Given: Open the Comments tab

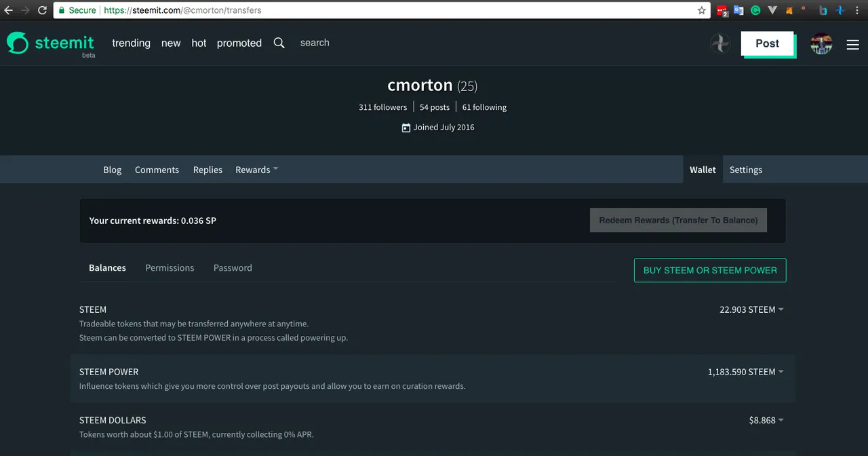Looking at the screenshot, I should tap(157, 170).
